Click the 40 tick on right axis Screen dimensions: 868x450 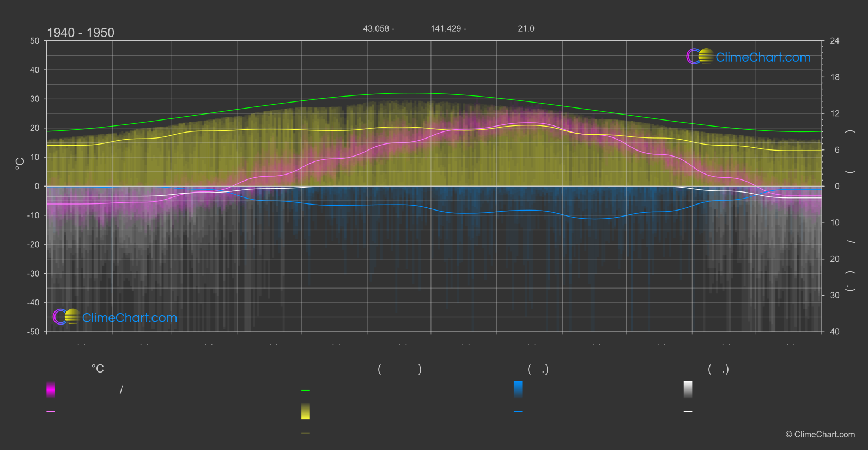pyautogui.click(x=835, y=332)
